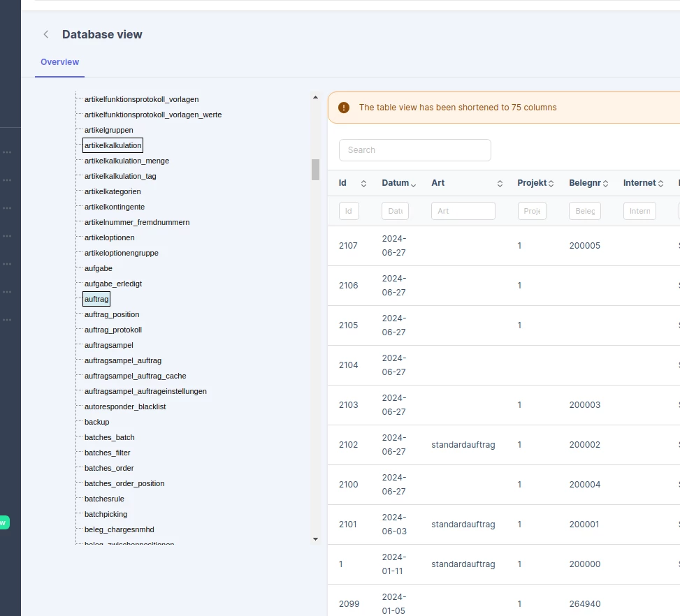Sort by Internet column arrows
Screen dimensions: 680x616
660,184
